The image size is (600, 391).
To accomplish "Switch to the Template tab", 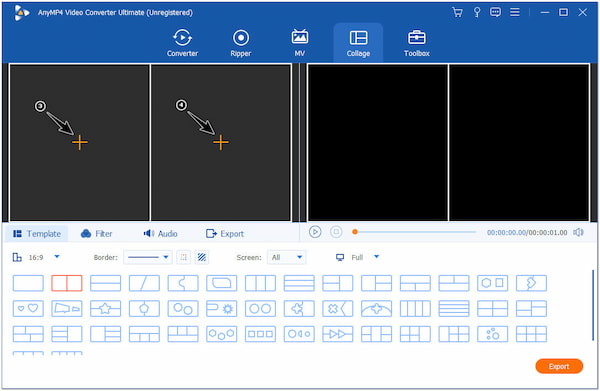I will 37,233.
